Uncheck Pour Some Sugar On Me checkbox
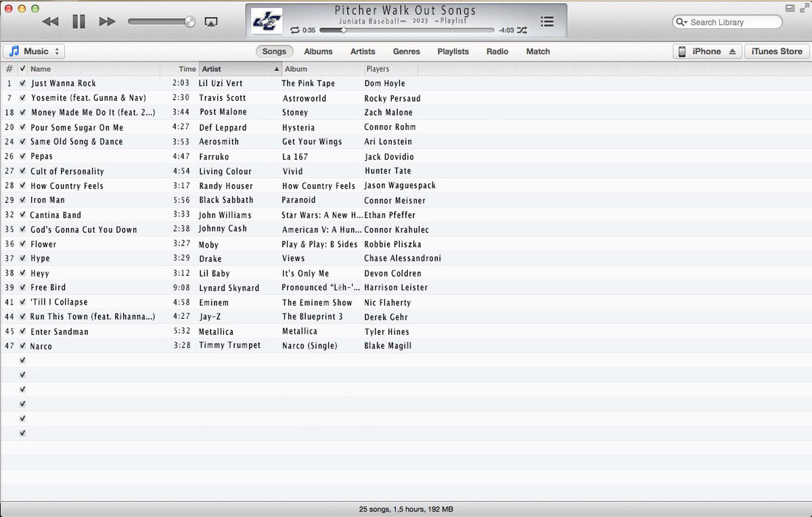Screen dimensions: 812x517 tap(22, 127)
